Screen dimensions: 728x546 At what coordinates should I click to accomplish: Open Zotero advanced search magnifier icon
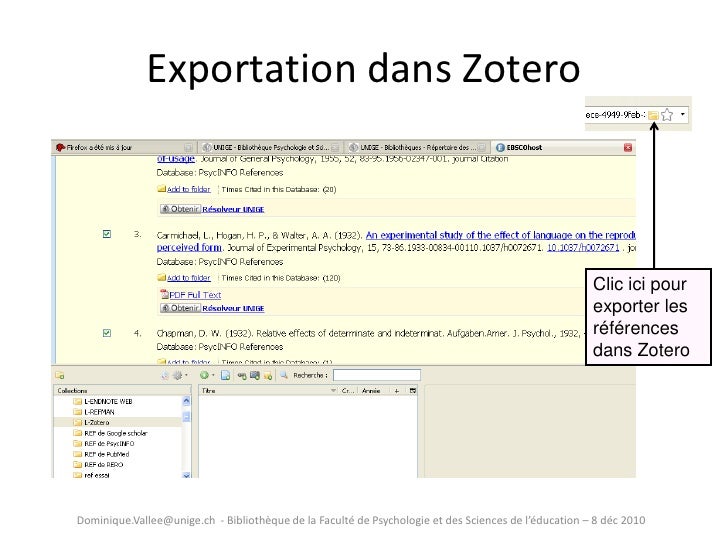click(x=284, y=375)
